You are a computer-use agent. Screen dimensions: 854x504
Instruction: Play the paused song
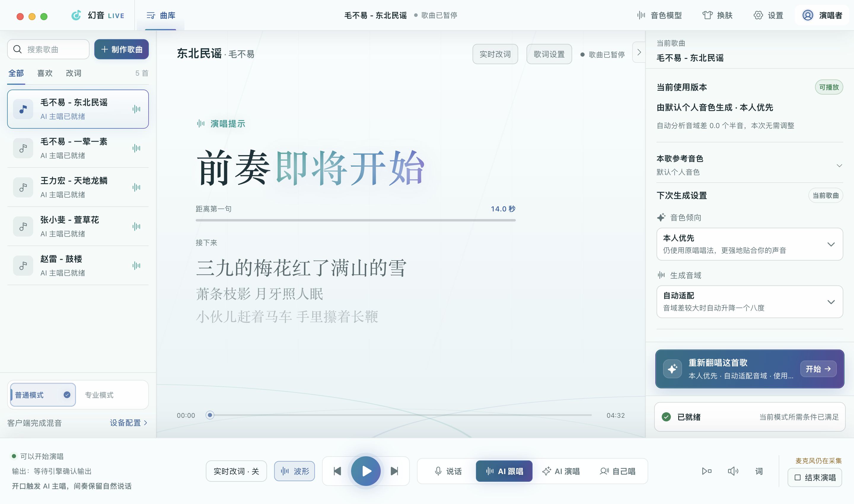(366, 471)
